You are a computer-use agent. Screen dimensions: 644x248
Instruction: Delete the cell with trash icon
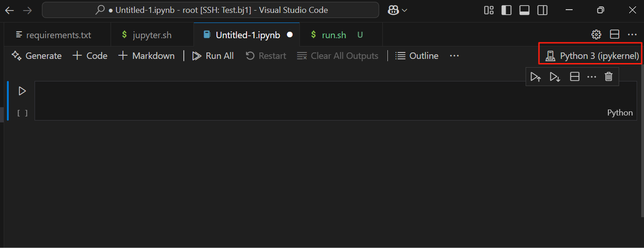pyautogui.click(x=609, y=77)
